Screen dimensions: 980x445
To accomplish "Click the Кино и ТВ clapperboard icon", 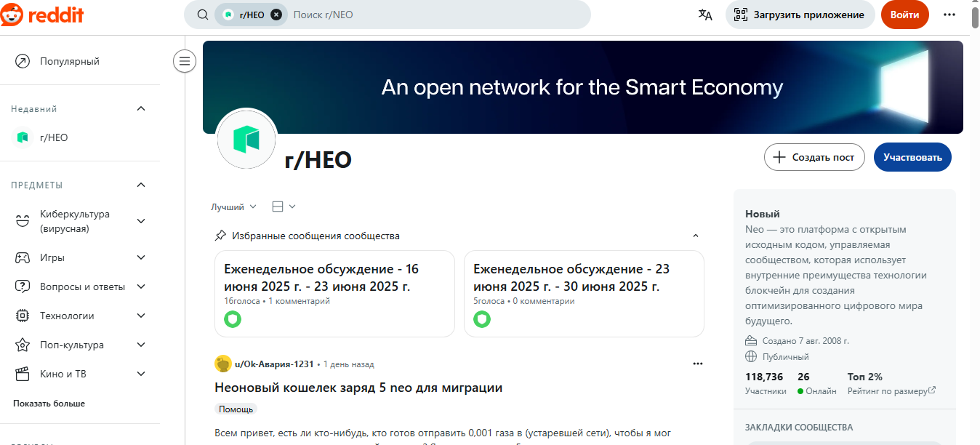I will click(23, 374).
